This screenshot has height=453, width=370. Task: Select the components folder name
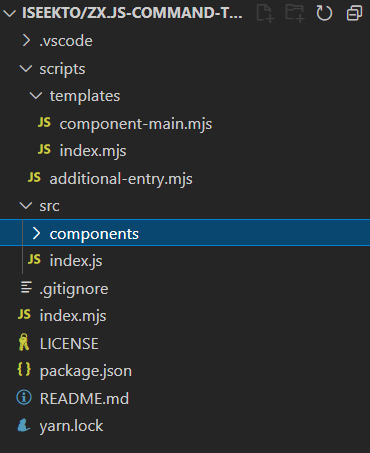click(x=94, y=234)
